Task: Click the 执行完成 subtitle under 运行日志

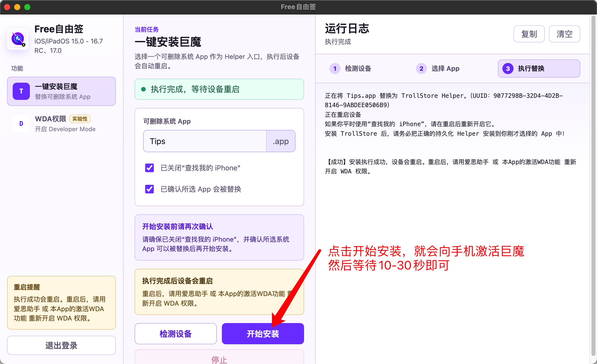Action: 338,42
